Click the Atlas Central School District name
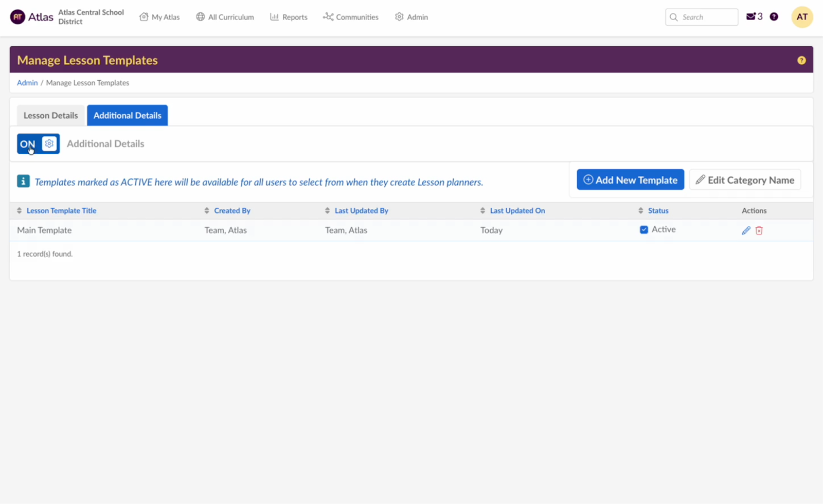 91,17
